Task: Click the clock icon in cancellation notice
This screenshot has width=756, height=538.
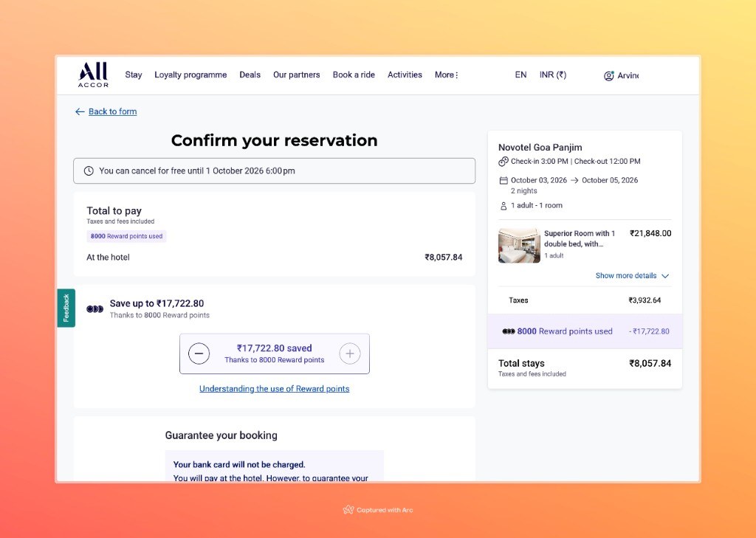Action: click(x=89, y=170)
